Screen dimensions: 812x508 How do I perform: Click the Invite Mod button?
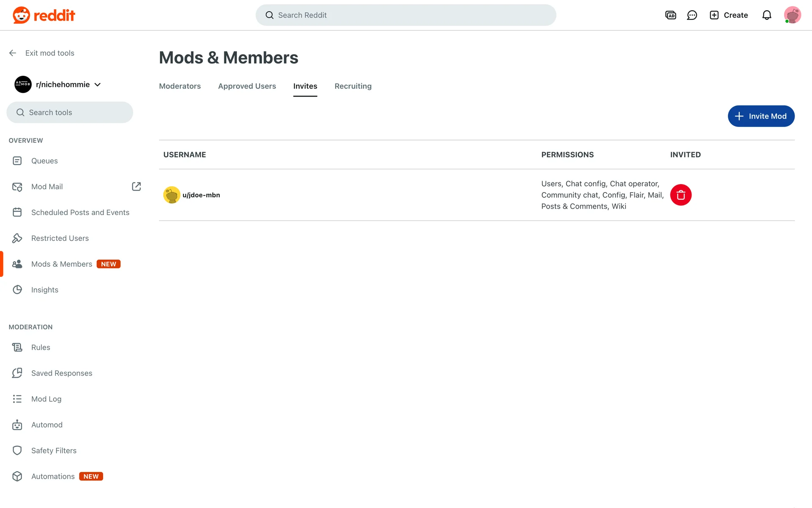761,116
